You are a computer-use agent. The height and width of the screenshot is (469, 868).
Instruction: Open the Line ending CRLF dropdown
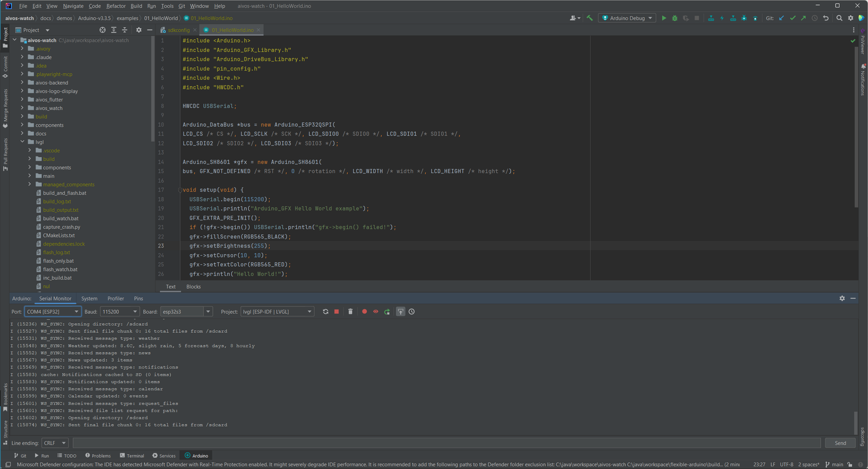click(x=55, y=443)
